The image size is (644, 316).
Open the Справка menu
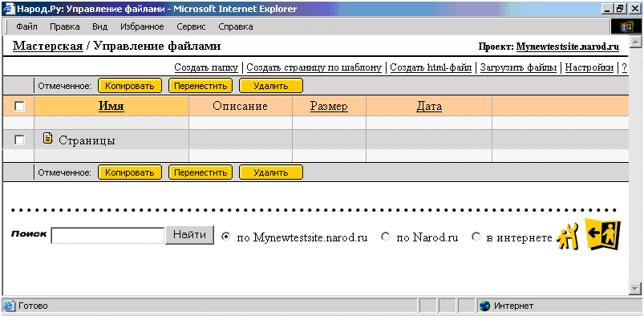tap(235, 27)
